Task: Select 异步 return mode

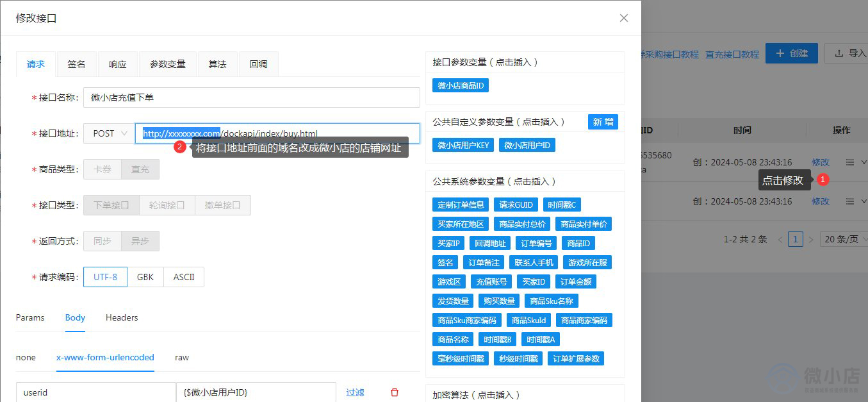Action: pos(140,241)
